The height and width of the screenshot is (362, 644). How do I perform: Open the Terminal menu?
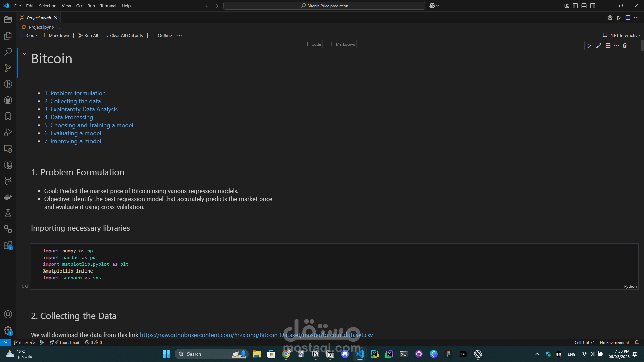(x=108, y=6)
